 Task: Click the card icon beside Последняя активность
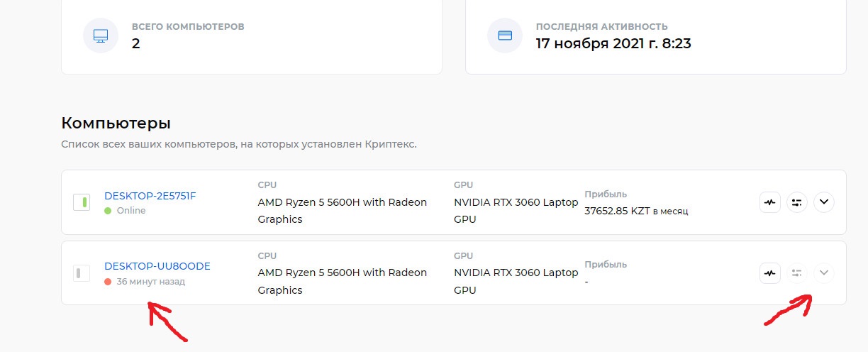pos(505,35)
